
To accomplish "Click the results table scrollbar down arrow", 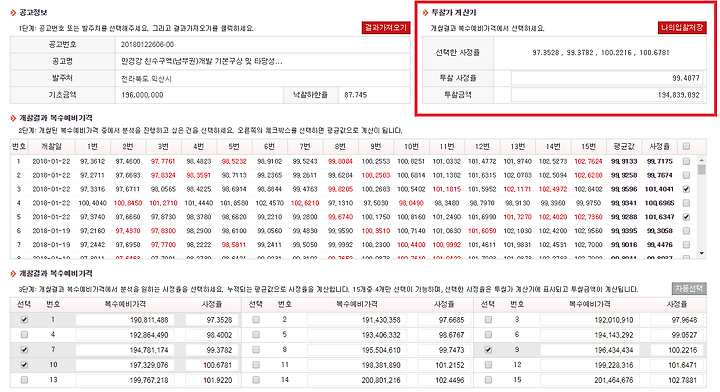I will [x=701, y=253].
